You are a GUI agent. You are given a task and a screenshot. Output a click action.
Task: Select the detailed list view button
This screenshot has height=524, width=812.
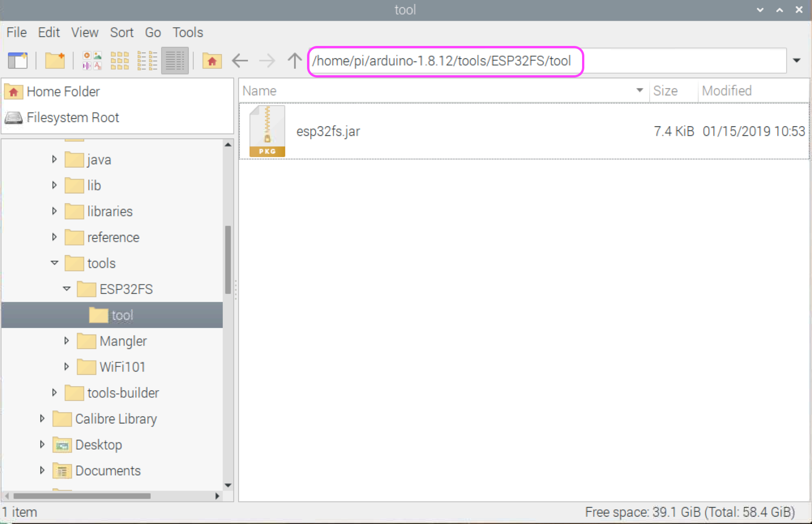point(175,60)
